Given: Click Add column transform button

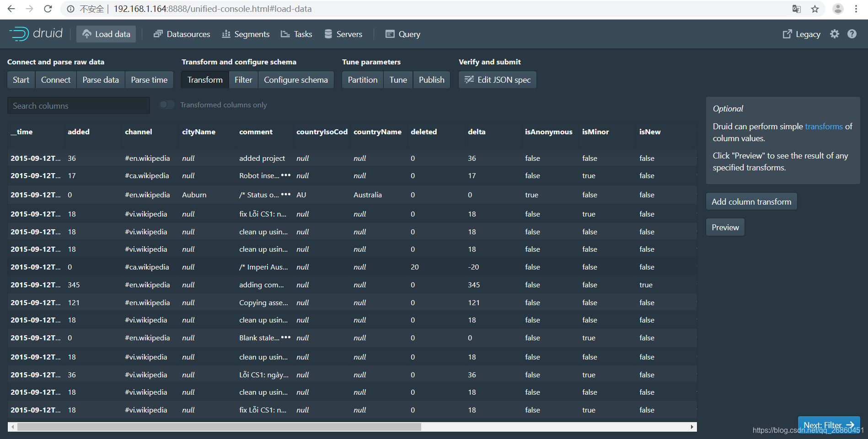Looking at the screenshot, I should [x=751, y=201].
